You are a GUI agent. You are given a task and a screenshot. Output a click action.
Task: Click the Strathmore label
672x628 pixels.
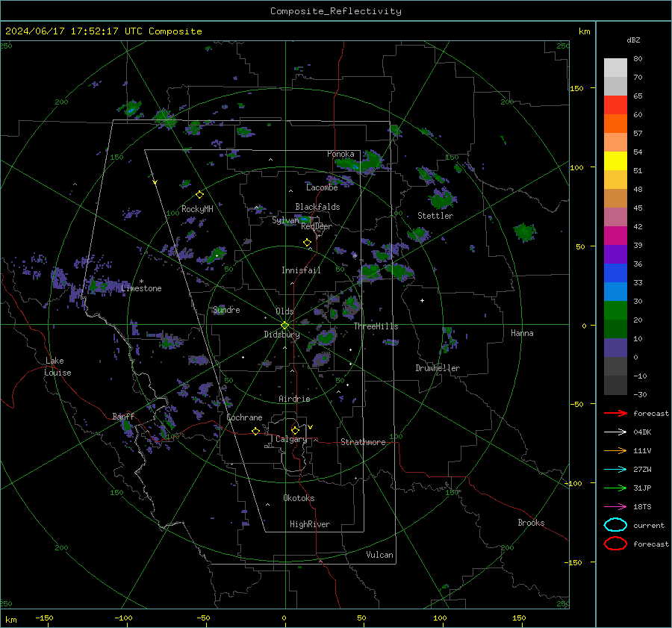click(363, 442)
